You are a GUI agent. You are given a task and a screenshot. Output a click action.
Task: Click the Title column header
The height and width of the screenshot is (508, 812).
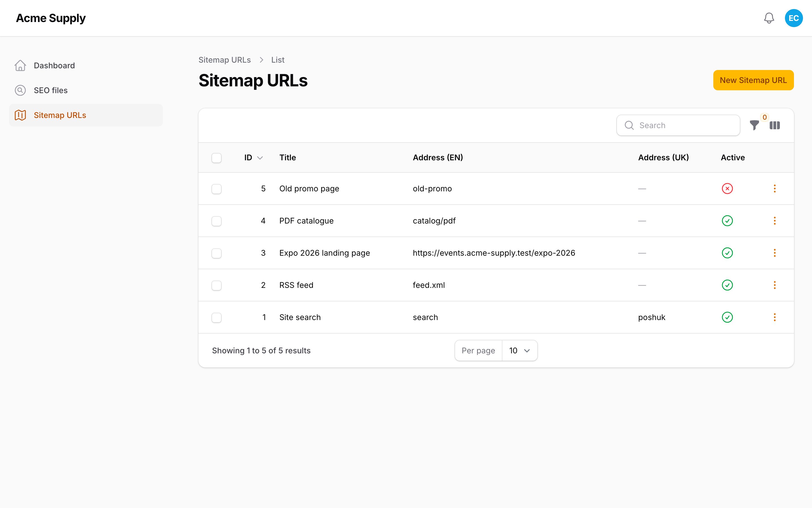tap(288, 157)
